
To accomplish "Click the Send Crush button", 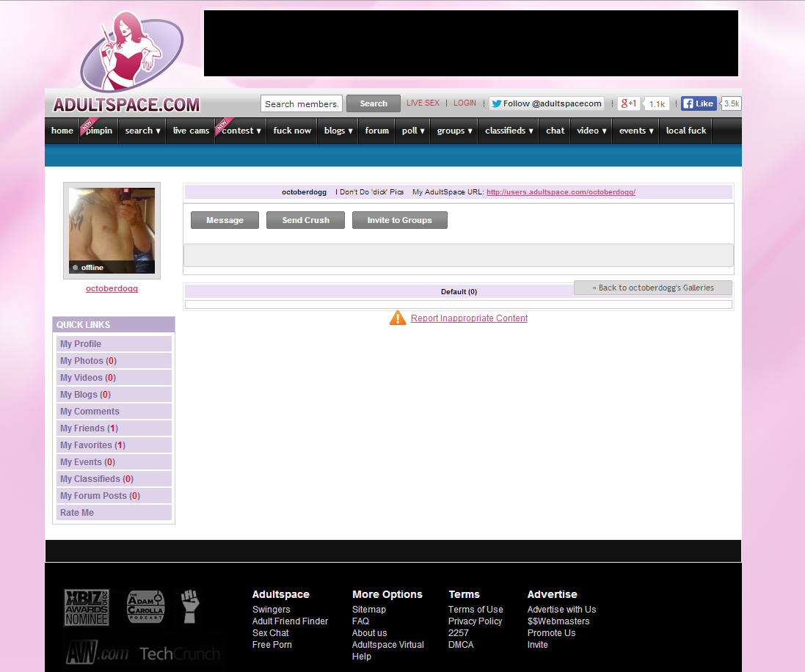I will coord(305,220).
